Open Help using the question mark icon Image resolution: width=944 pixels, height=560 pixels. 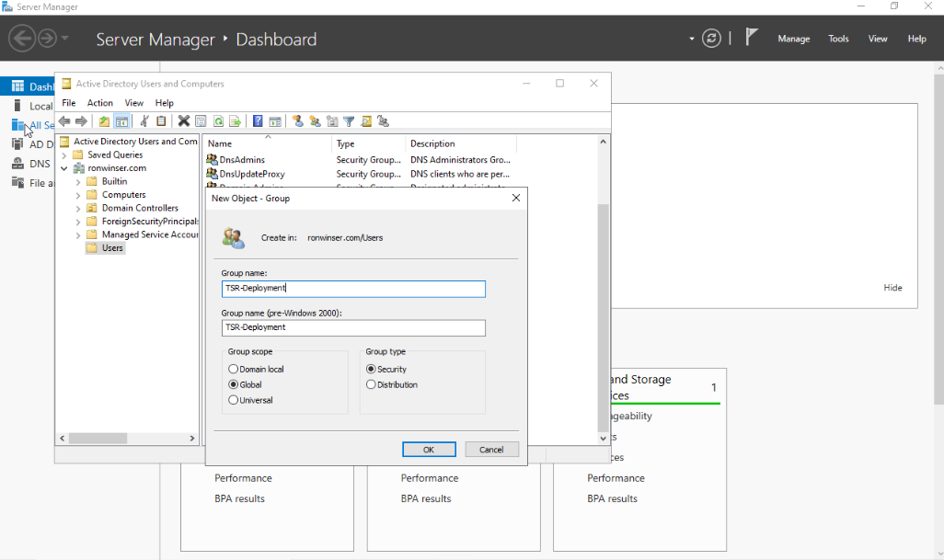[257, 121]
